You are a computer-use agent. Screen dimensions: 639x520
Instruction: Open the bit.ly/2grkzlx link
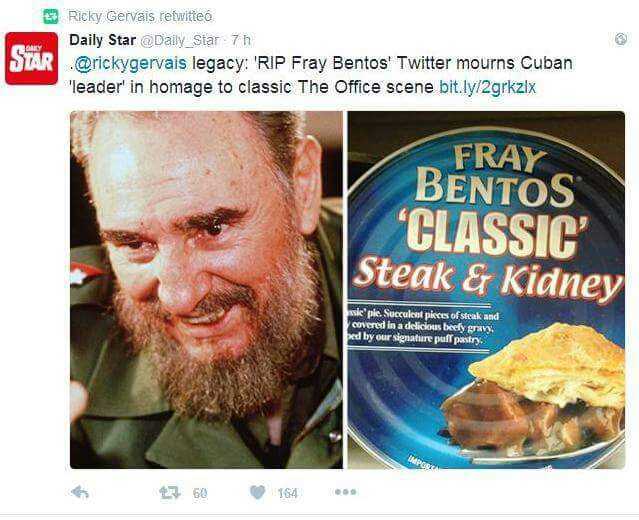tap(488, 87)
